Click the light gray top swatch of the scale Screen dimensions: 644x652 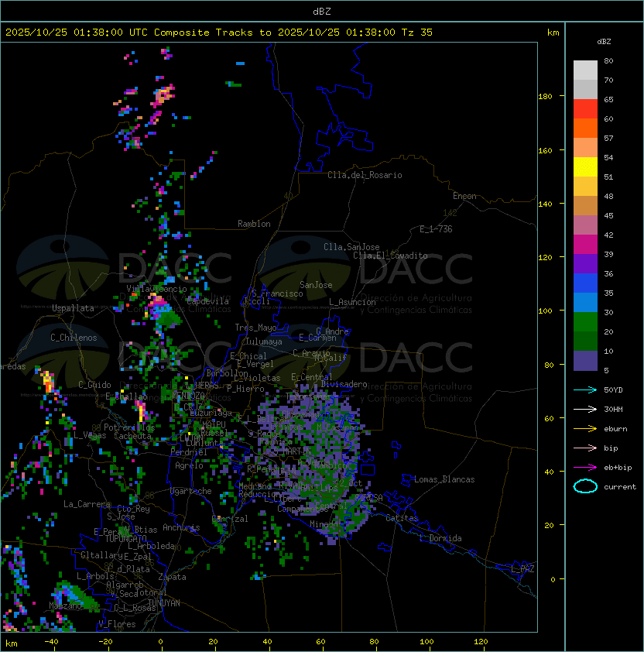(x=585, y=70)
